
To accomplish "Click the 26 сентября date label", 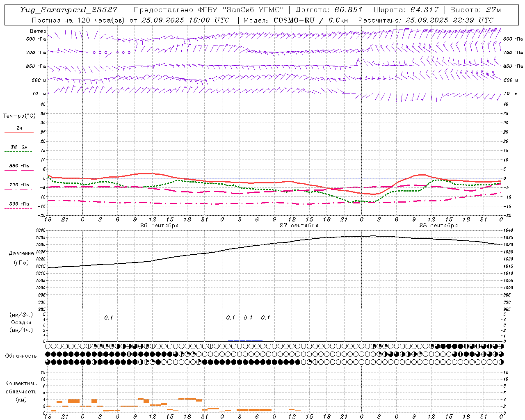I will [159, 226].
